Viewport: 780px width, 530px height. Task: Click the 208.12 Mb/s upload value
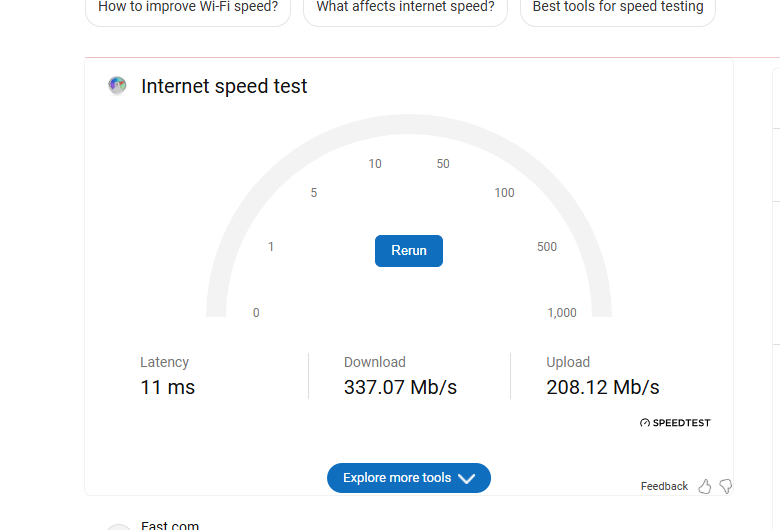603,387
